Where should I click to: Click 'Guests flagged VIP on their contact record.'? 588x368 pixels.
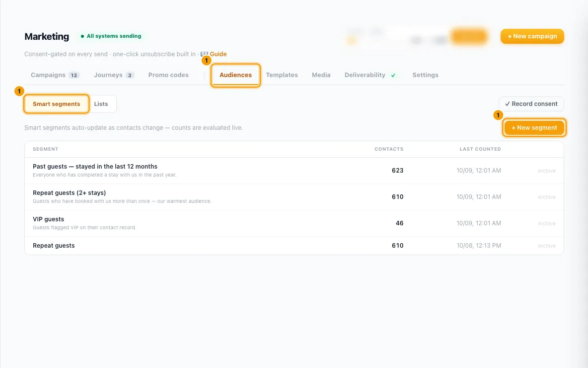click(x=84, y=228)
